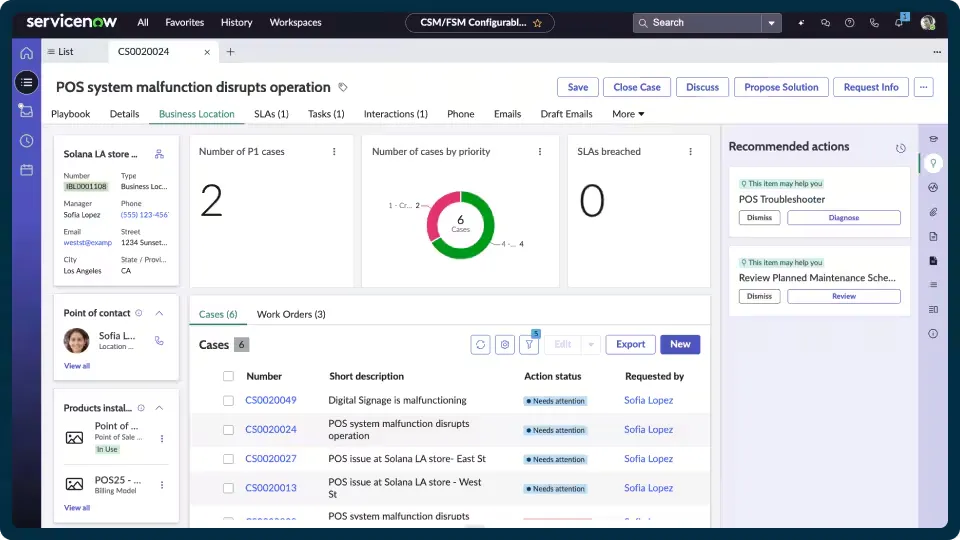Open the phone icon in top header
960x540 pixels.
click(874, 23)
